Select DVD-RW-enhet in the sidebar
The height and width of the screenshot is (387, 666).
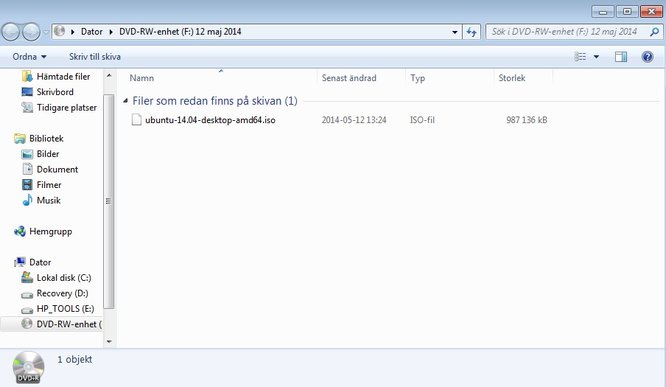69,324
